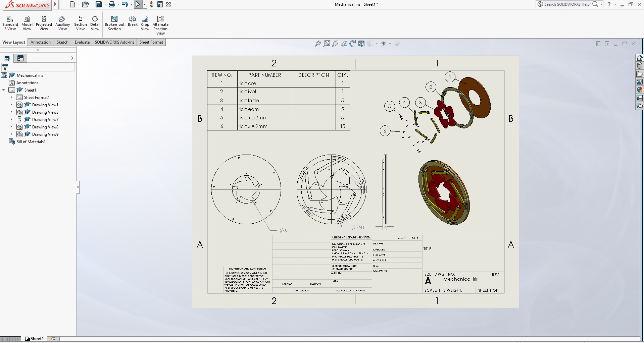
Task: Click the Rebuild traffic light icon
Action: (151, 4)
